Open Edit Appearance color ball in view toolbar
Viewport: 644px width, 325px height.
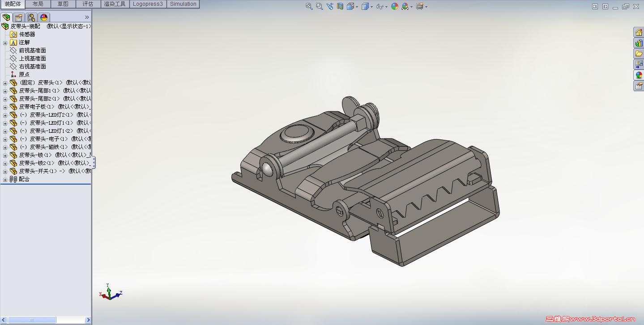[395, 6]
